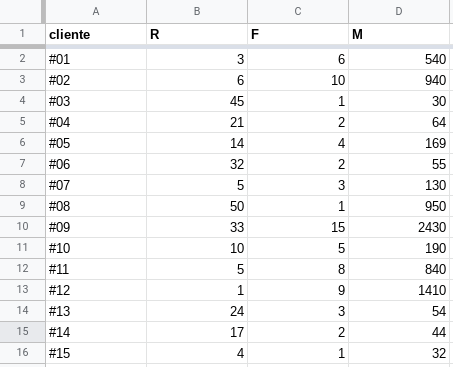This screenshot has height=367, width=453.
Task: Select row 15 header
Action: (x=22, y=332)
